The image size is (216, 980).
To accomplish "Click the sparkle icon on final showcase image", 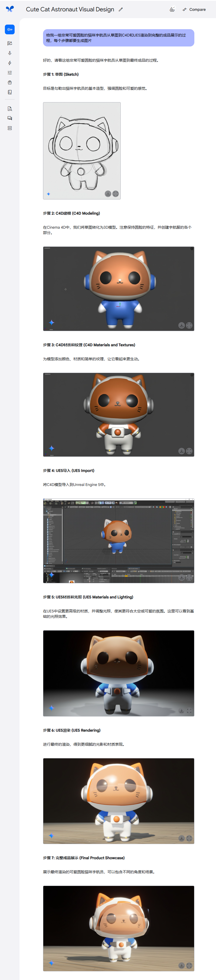I will pos(51,963).
